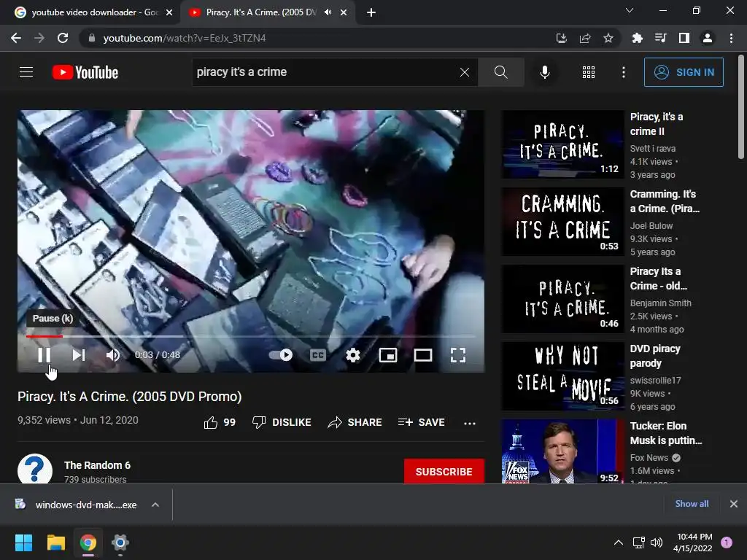Image resolution: width=747 pixels, height=560 pixels.
Task: Toggle the autoplay switch
Action: tap(281, 355)
